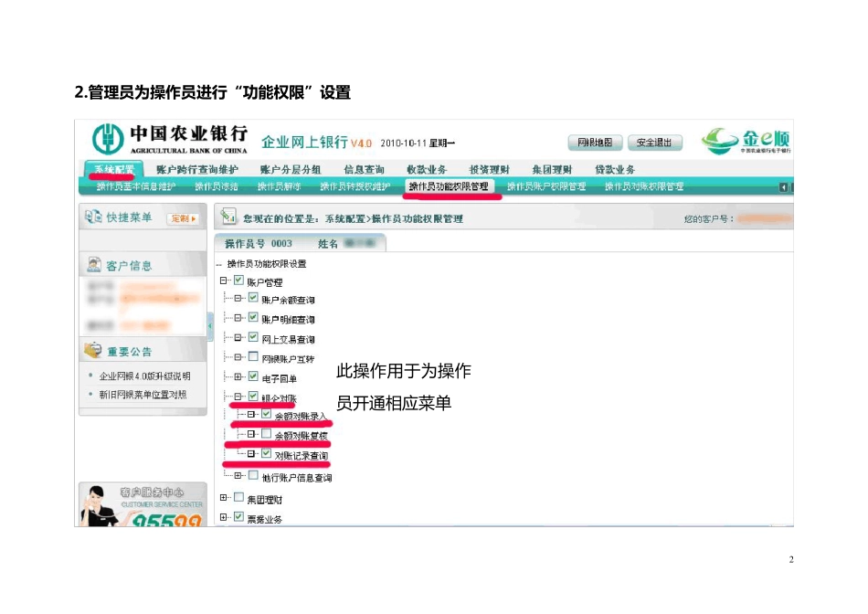Uncheck the 账户余额查询 checkbox
Viewport: 868px width, 614px height.
tap(253, 298)
